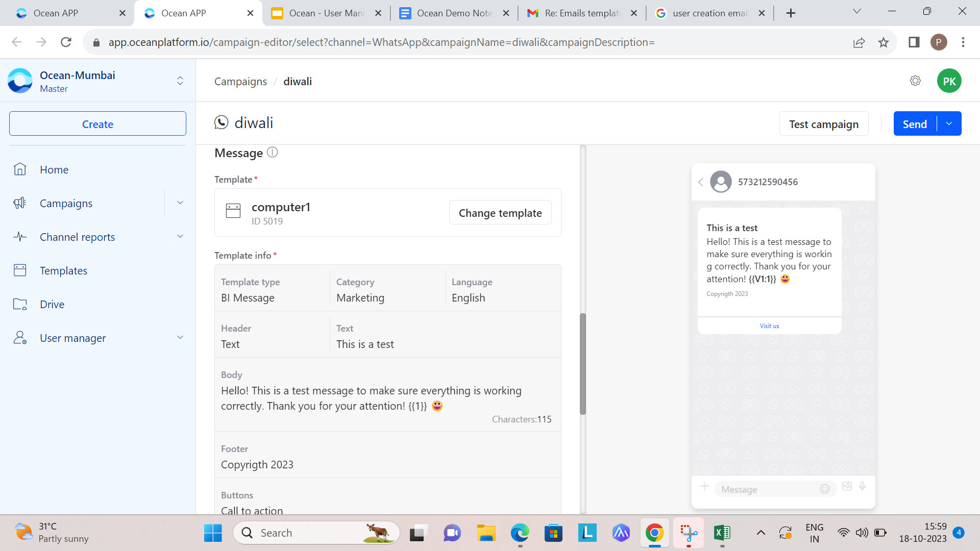Click the back arrow in phone preview
Image resolution: width=980 pixels, height=551 pixels.
[701, 182]
